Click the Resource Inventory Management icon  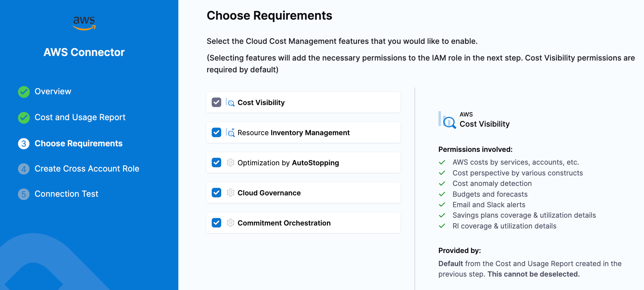[230, 133]
